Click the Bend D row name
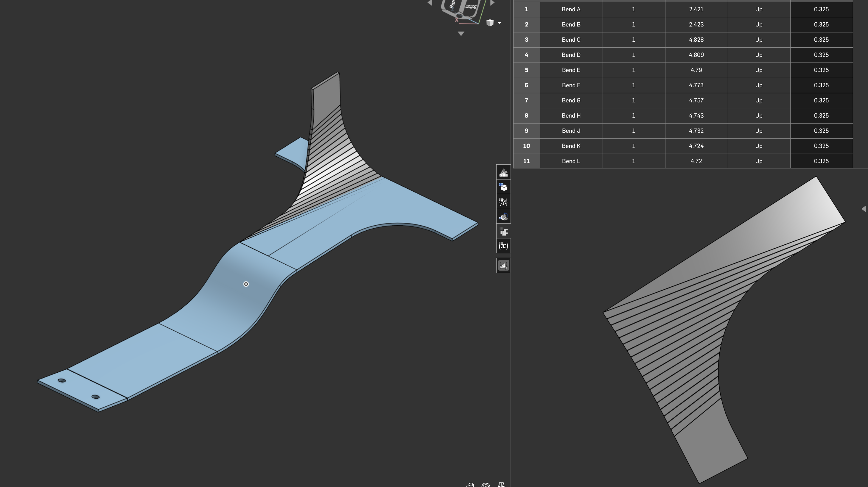The height and width of the screenshot is (487, 868). tap(571, 55)
